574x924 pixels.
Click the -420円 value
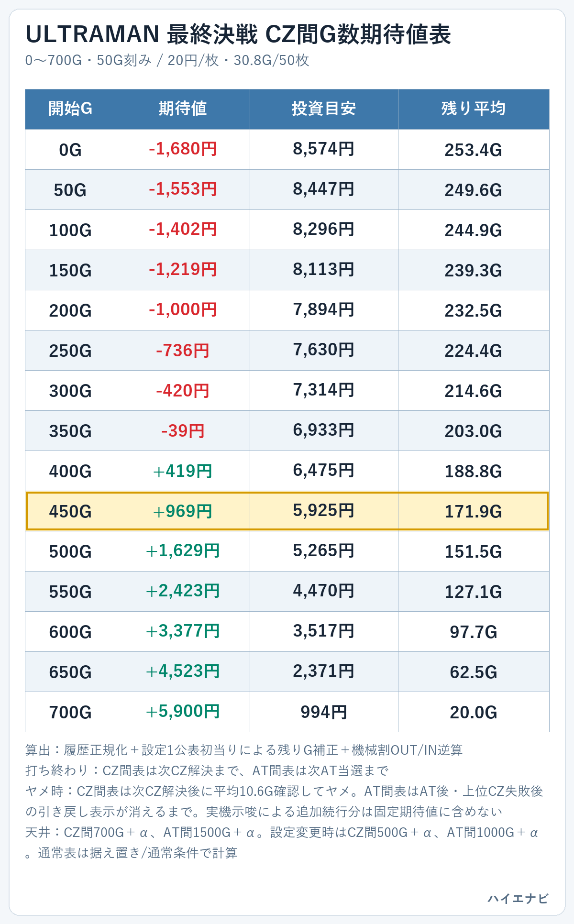click(183, 391)
